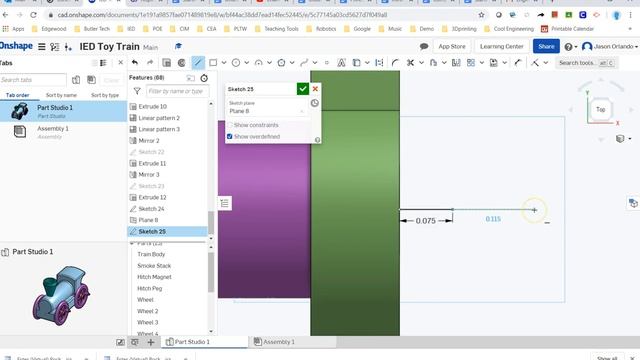Click the Search tabs field
The height and width of the screenshot is (360, 640).
[x=33, y=80]
